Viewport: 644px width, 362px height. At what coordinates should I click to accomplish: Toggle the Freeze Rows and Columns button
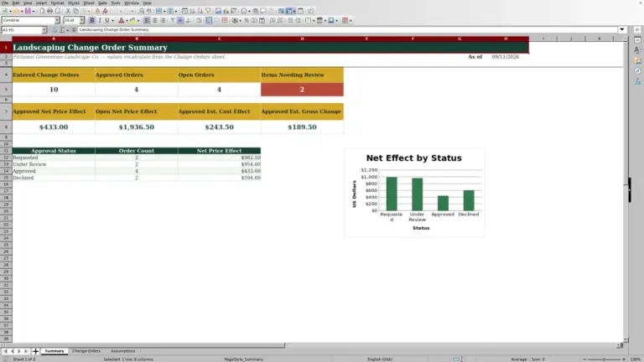pyautogui.click(x=289, y=11)
